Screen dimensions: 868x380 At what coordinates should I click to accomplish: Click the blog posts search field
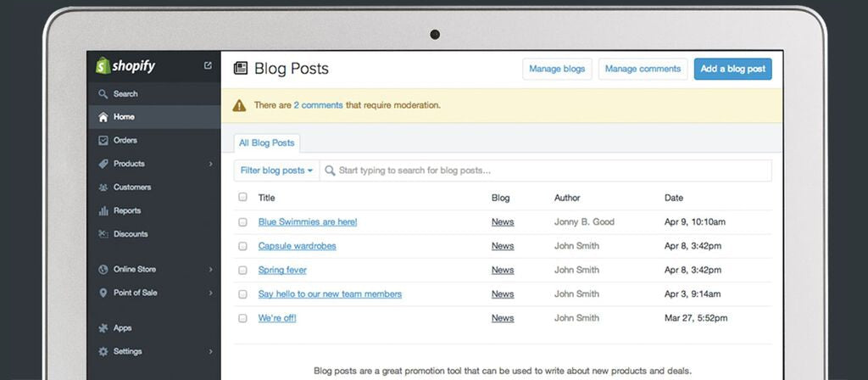tap(551, 170)
